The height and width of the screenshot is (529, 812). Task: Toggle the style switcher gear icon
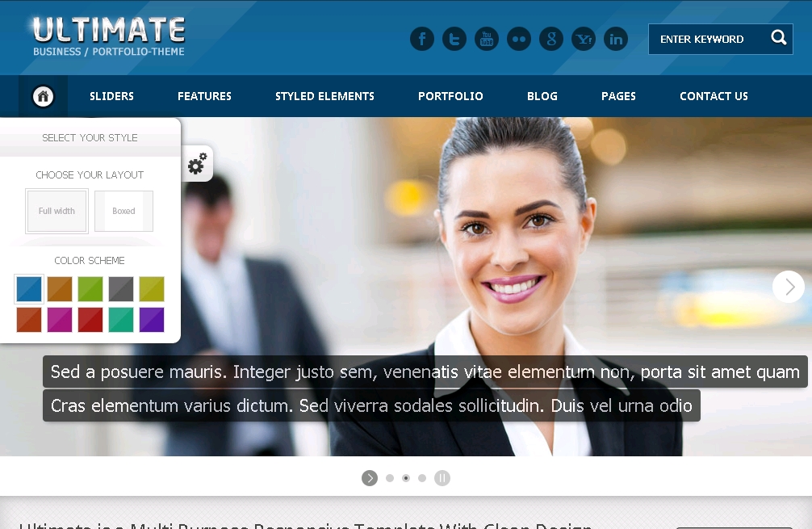197,165
